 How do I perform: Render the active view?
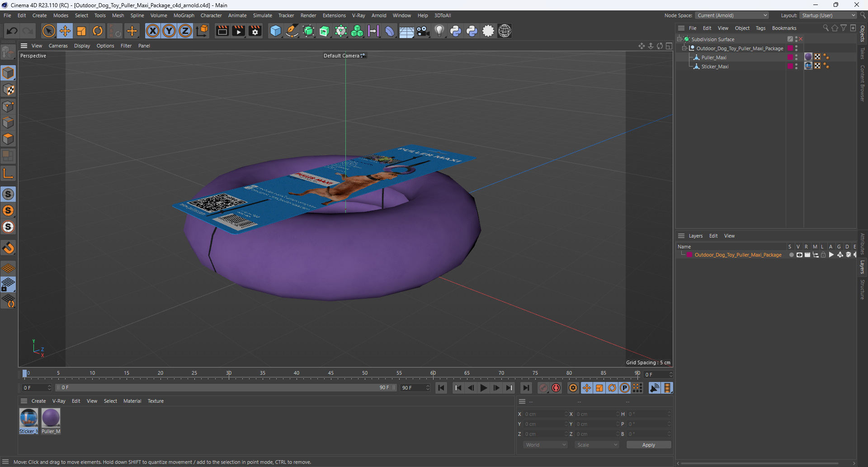coord(222,31)
